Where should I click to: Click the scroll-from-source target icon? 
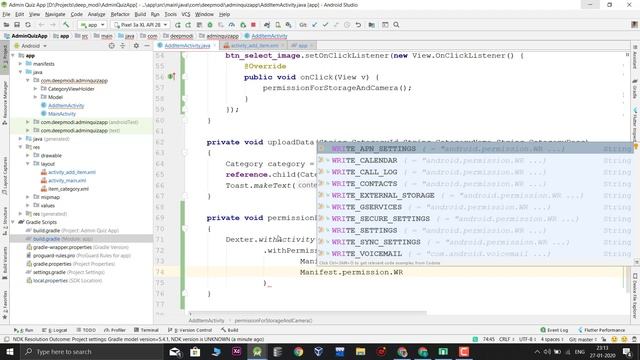pos(111,46)
